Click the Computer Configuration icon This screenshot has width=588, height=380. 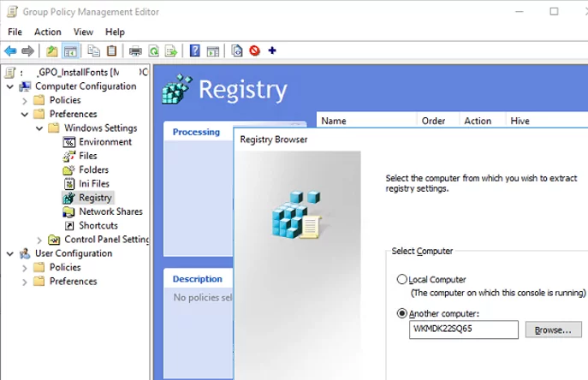25,86
